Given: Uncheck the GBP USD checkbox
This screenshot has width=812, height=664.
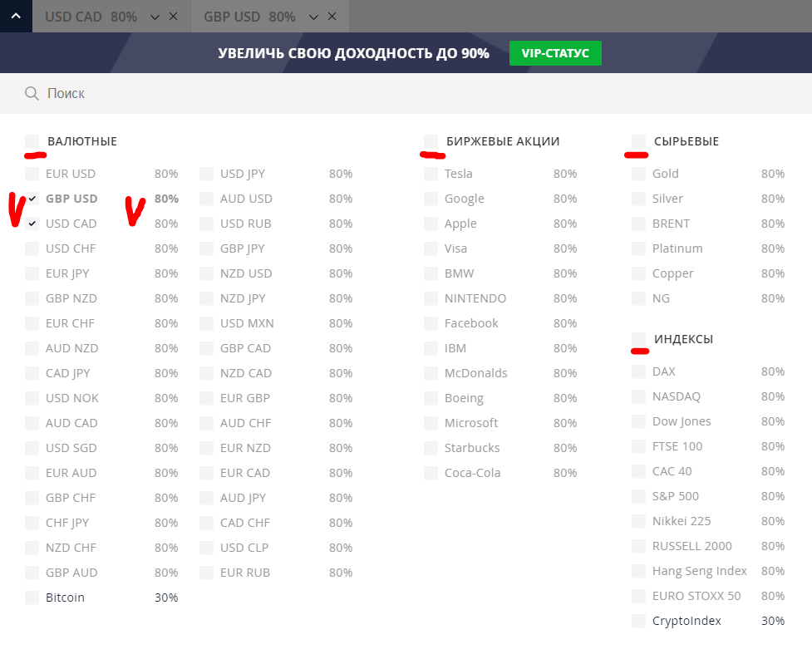Looking at the screenshot, I should [32, 199].
